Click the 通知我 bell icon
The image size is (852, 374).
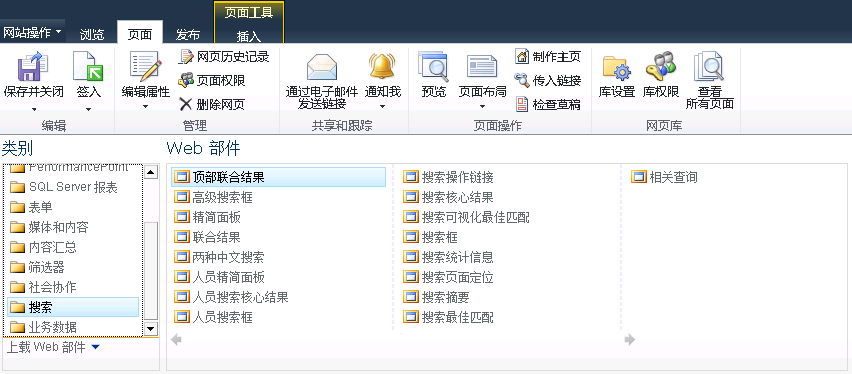click(383, 66)
